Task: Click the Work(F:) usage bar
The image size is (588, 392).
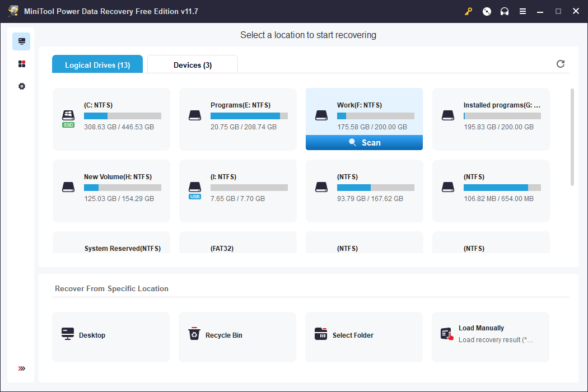Action: (x=376, y=116)
